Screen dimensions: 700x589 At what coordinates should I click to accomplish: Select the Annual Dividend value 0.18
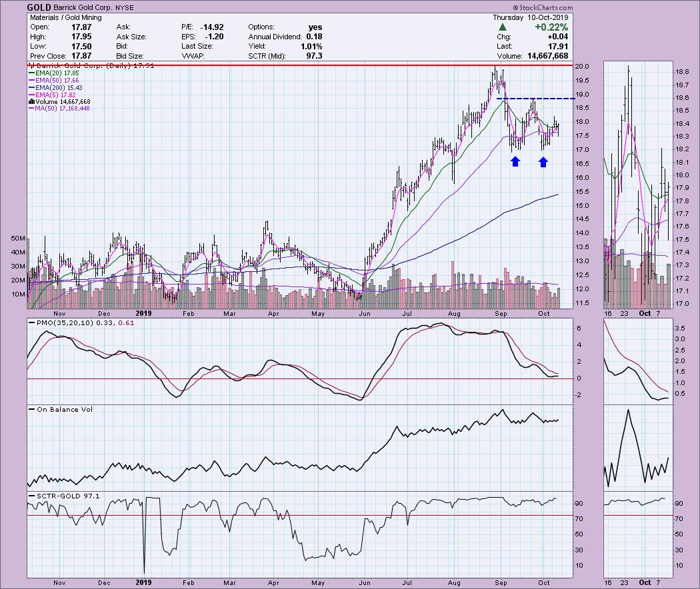314,37
